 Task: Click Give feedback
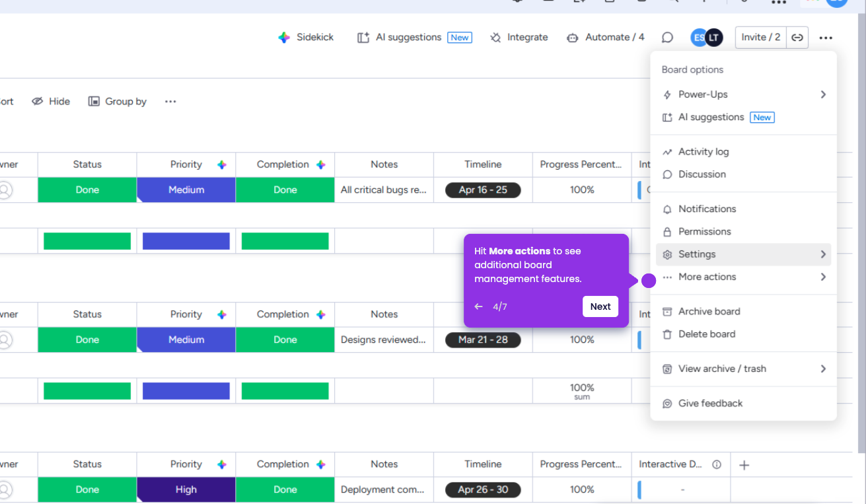pyautogui.click(x=744, y=404)
